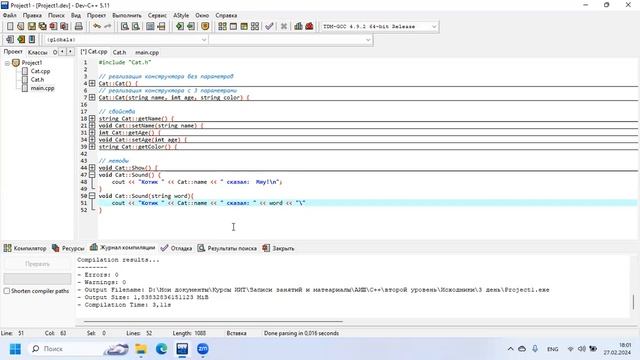Click the Replace magnifier icon

point(136,27)
